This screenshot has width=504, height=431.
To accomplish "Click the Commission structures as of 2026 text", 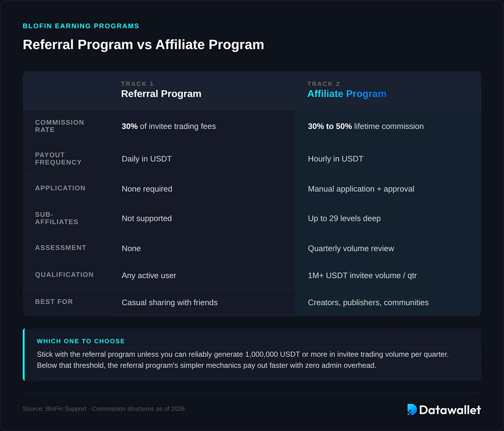I will [138, 408].
